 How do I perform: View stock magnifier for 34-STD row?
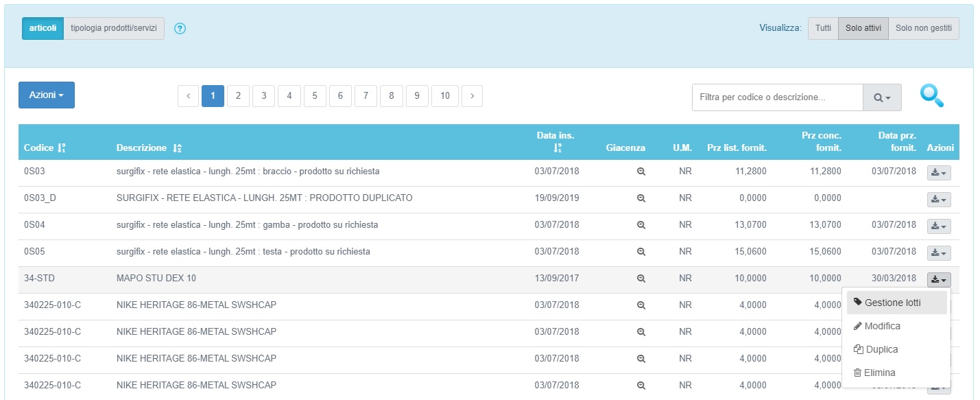click(x=641, y=279)
